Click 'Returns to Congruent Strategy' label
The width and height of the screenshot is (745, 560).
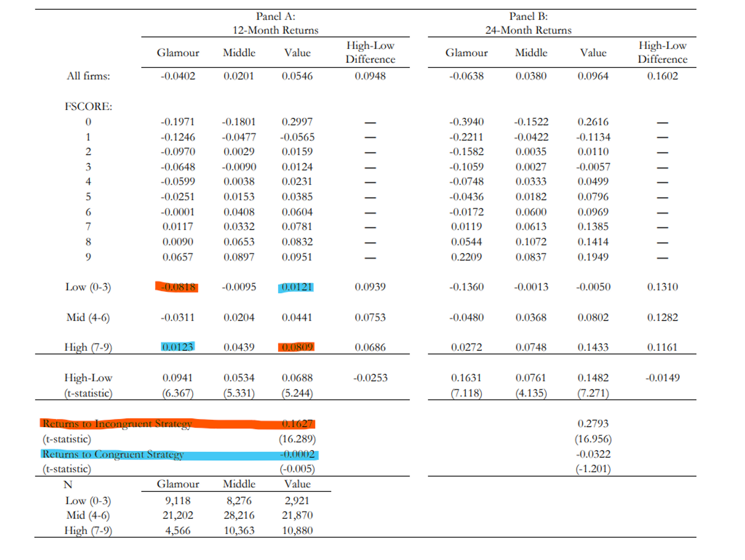click(113, 454)
